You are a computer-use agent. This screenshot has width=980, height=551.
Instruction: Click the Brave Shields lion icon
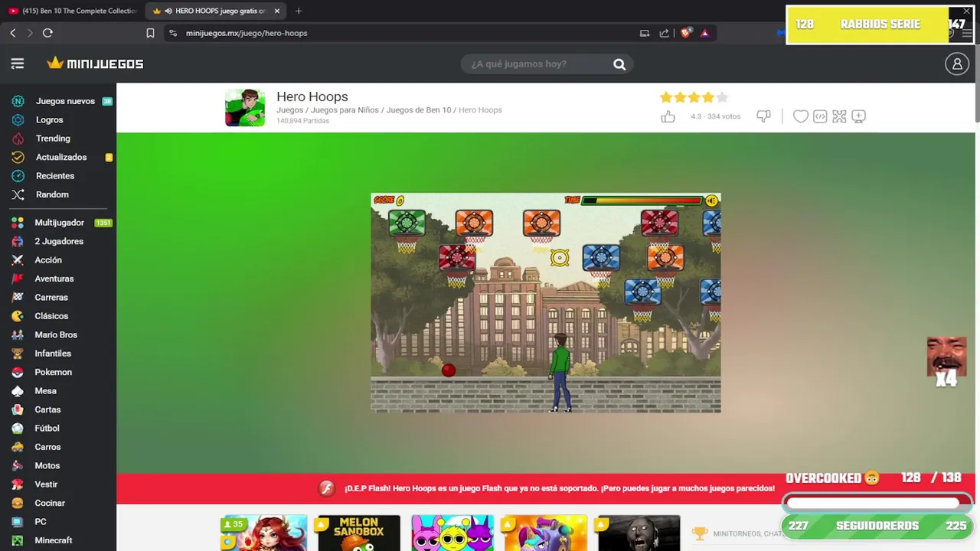[687, 33]
